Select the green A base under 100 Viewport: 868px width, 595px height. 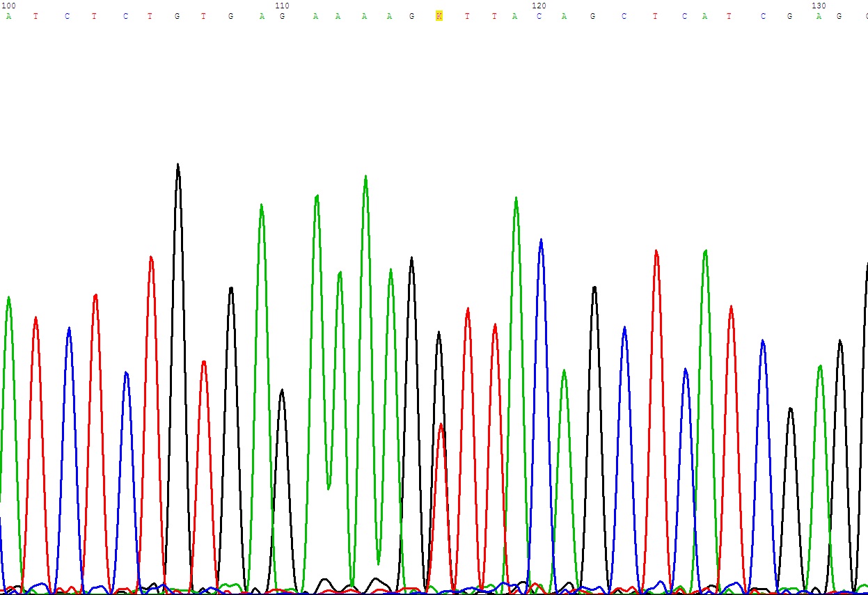(x=8, y=16)
